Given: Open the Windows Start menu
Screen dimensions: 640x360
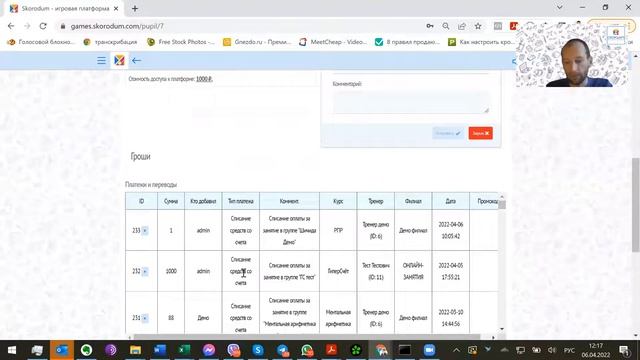Looking at the screenshot, I should pos(12,350).
